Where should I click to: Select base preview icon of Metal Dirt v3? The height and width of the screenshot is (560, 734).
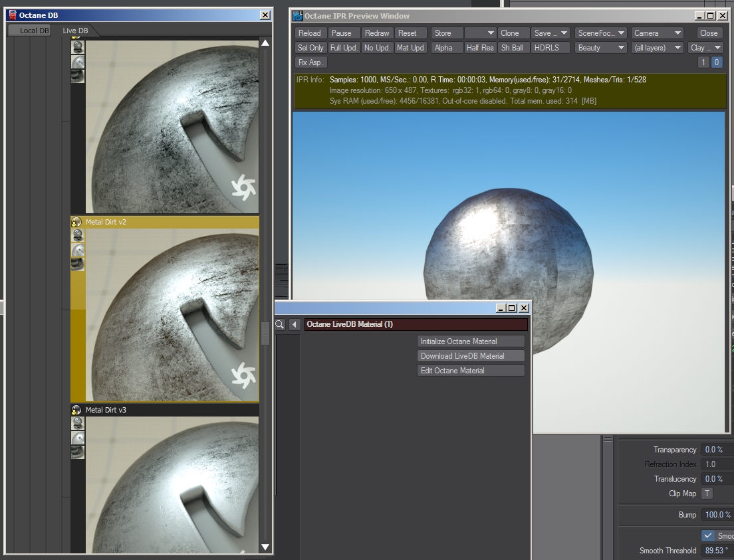[78, 452]
